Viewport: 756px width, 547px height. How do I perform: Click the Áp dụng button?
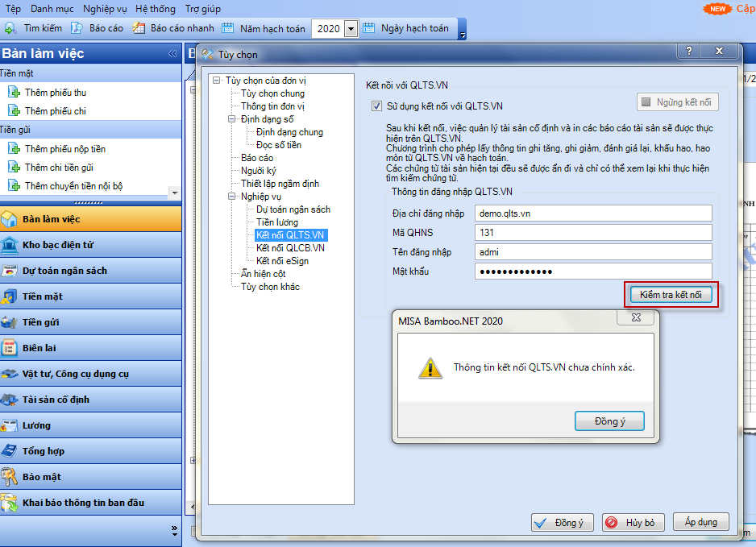[x=701, y=522]
